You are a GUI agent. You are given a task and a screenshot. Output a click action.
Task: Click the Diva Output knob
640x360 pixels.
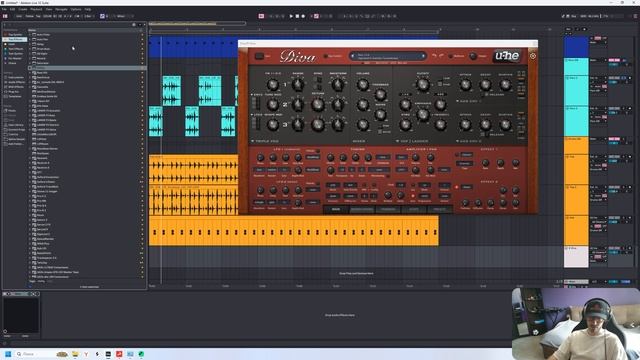point(473,56)
